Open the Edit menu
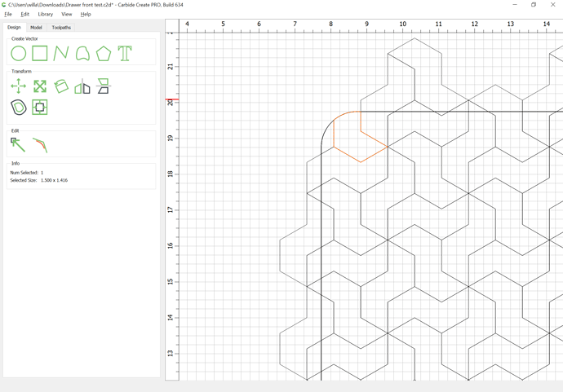This screenshot has width=563, height=392. coord(24,14)
